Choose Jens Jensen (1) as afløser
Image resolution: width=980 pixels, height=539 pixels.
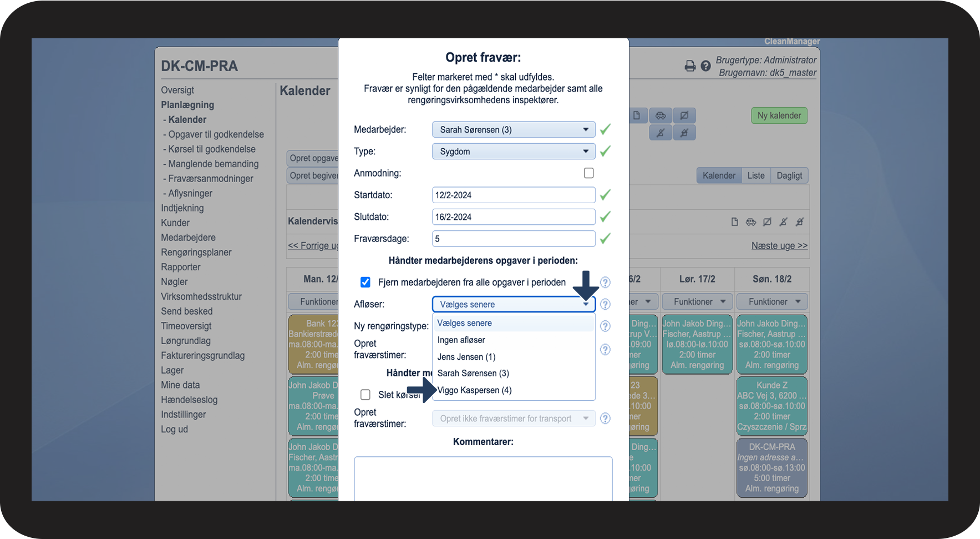coord(514,357)
